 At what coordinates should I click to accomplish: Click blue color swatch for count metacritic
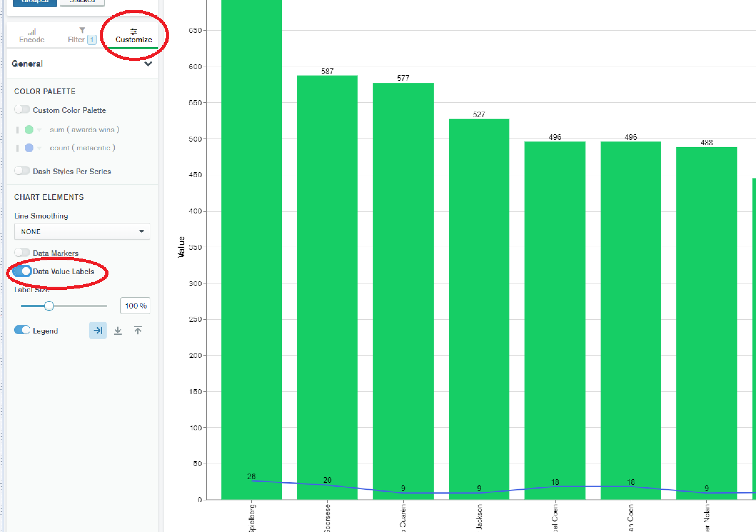(29, 148)
